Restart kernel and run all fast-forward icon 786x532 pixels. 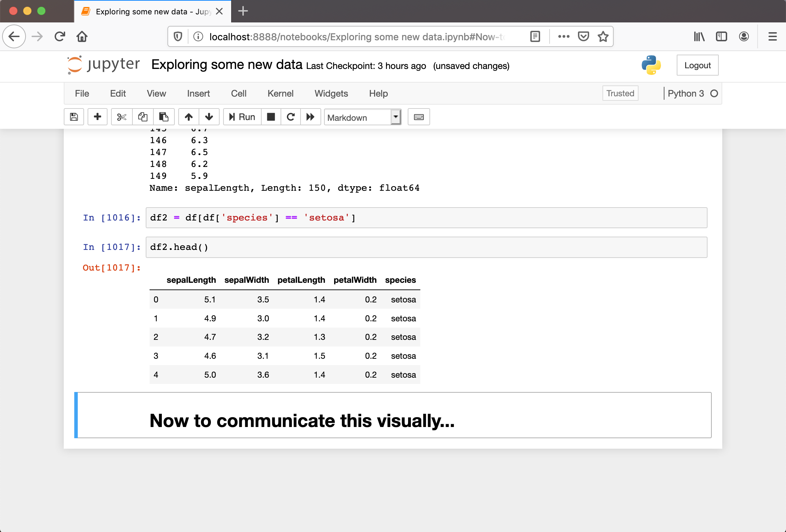pyautogui.click(x=310, y=117)
